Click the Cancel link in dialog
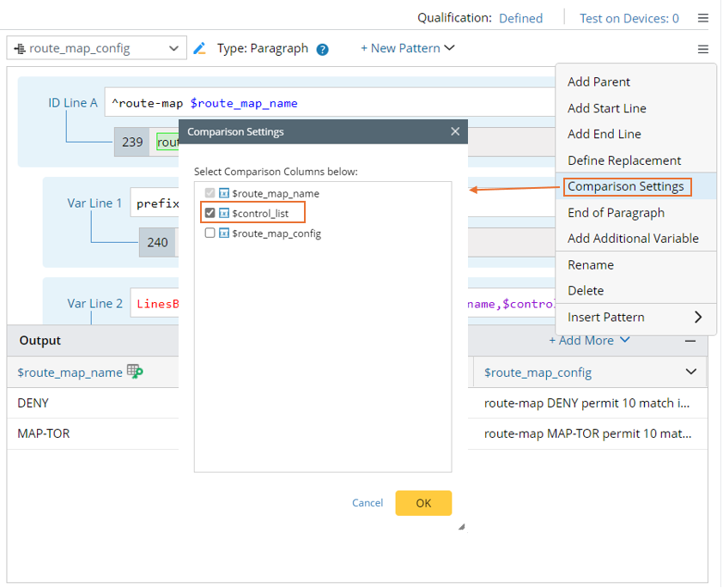The image size is (723, 588). (368, 503)
